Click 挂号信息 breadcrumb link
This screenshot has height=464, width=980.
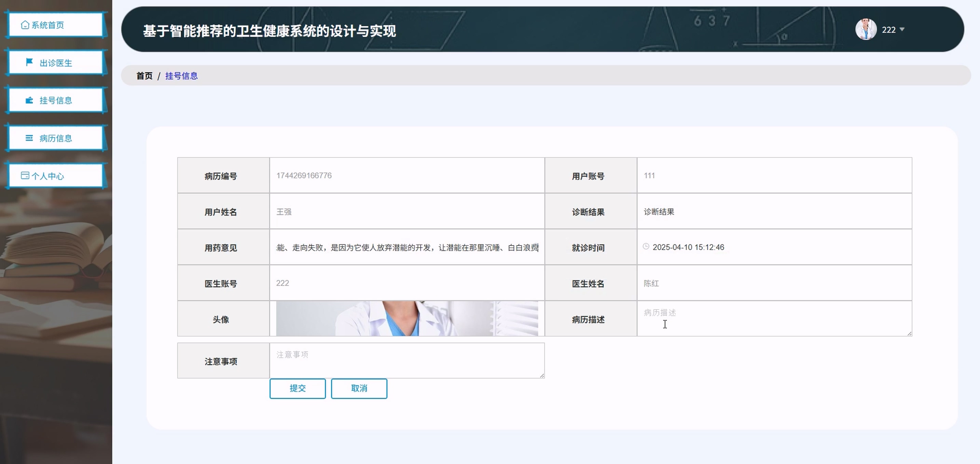[181, 76]
